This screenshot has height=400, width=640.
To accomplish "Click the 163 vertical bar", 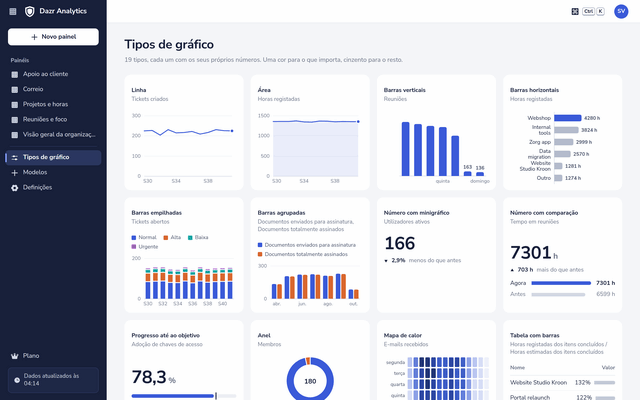I will (x=467, y=174).
